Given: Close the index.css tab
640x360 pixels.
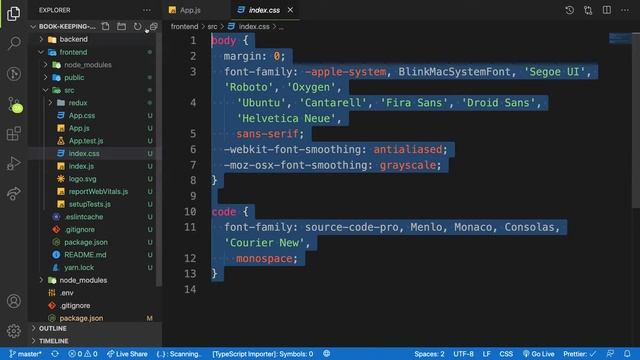Looking at the screenshot, I should click(290, 10).
